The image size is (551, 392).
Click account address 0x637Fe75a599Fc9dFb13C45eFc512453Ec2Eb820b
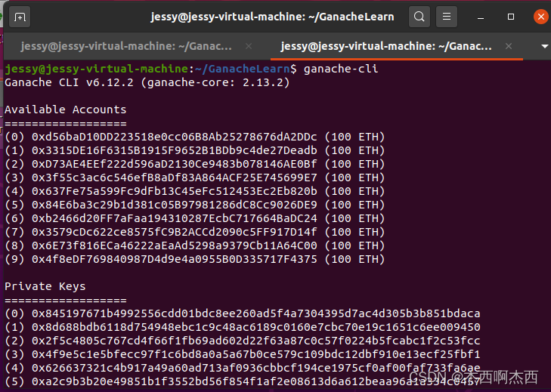pos(175,191)
